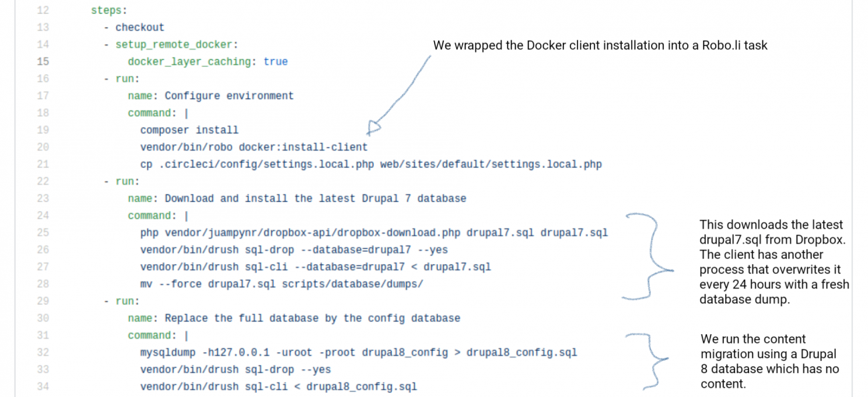This screenshot has width=868, height=397.
Task: Click 'Configure environment' name value
Action: 229,96
